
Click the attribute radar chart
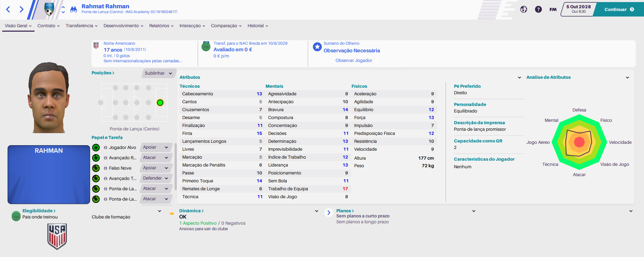[x=579, y=142]
